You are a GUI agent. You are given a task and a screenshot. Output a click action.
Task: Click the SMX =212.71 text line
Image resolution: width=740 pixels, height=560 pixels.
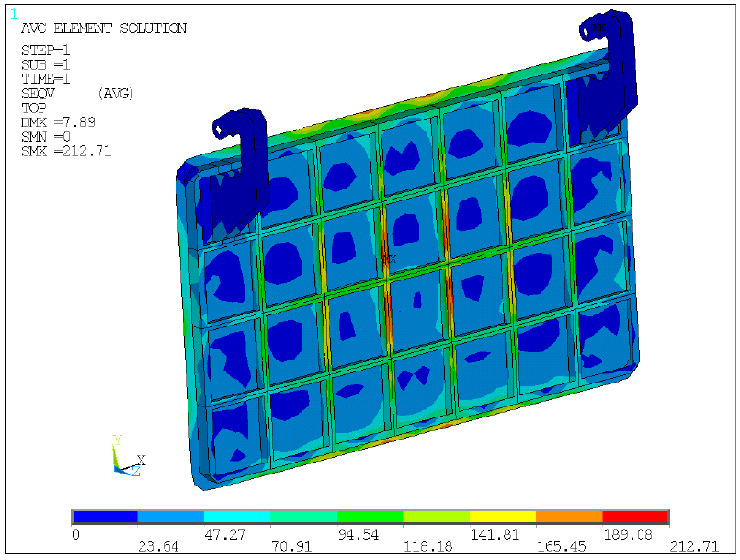click(66, 151)
